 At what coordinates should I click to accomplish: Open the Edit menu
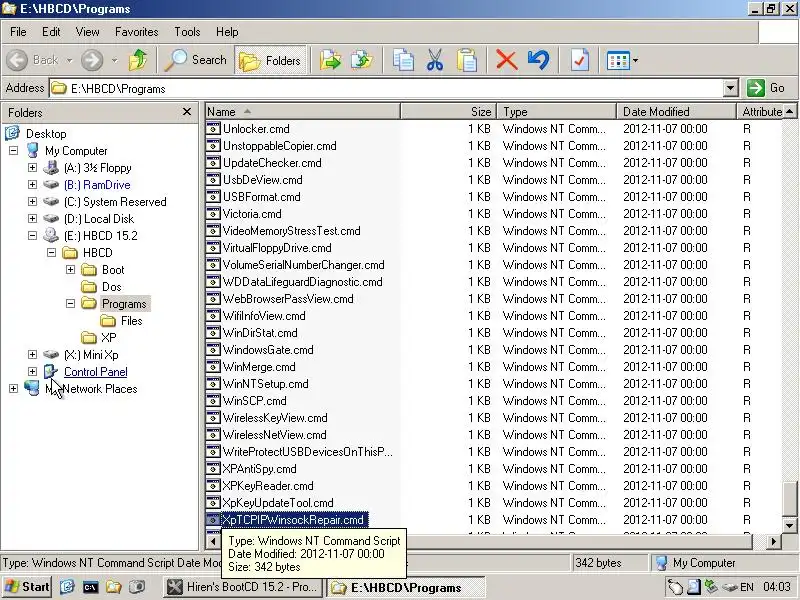[x=51, y=32]
